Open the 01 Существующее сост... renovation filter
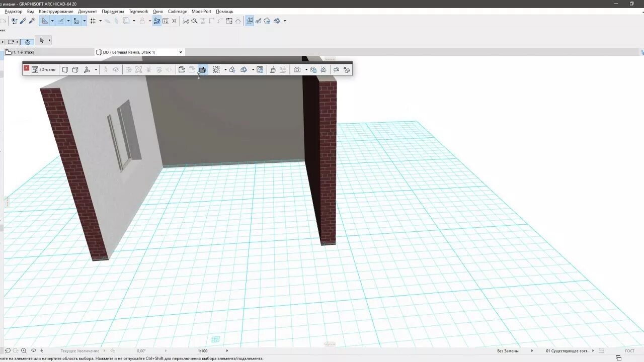644x362 pixels. pos(570,351)
